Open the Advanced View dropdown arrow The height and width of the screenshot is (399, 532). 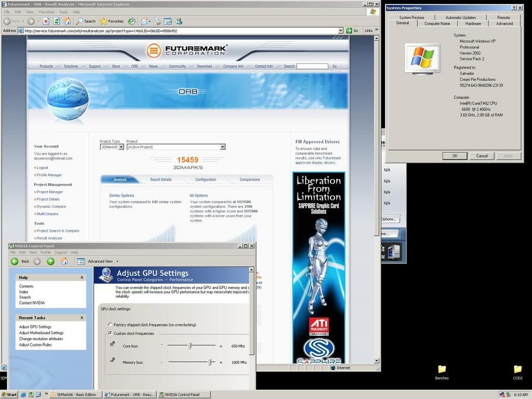pos(117,261)
